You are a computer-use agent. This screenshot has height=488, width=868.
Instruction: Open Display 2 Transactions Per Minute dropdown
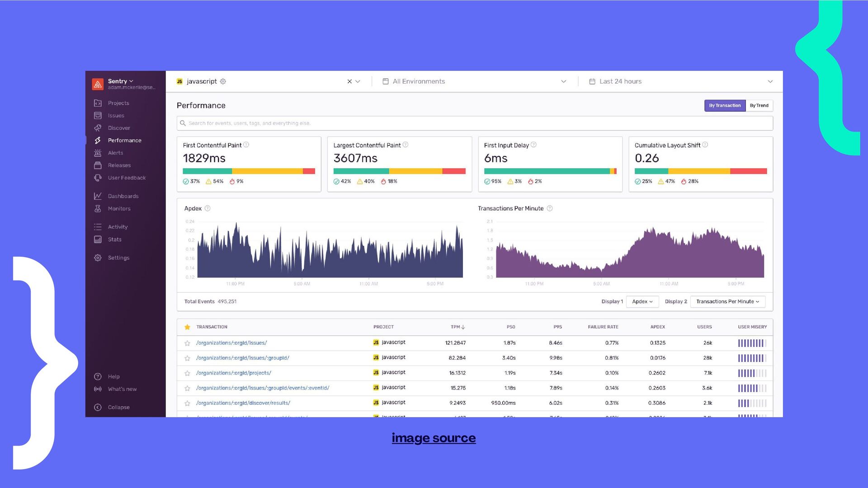pyautogui.click(x=727, y=301)
